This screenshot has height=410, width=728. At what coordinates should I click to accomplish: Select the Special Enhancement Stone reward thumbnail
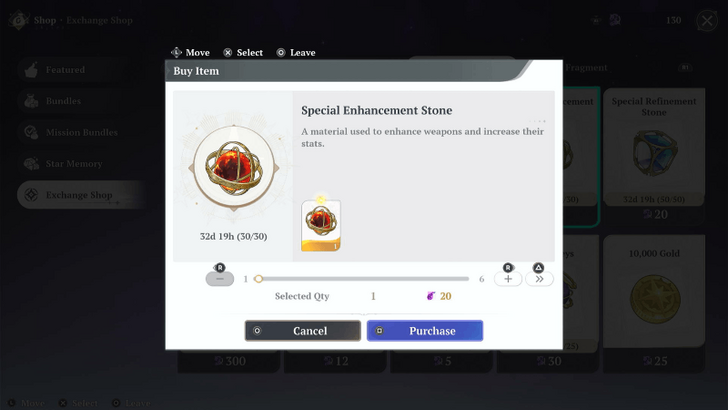(321, 226)
